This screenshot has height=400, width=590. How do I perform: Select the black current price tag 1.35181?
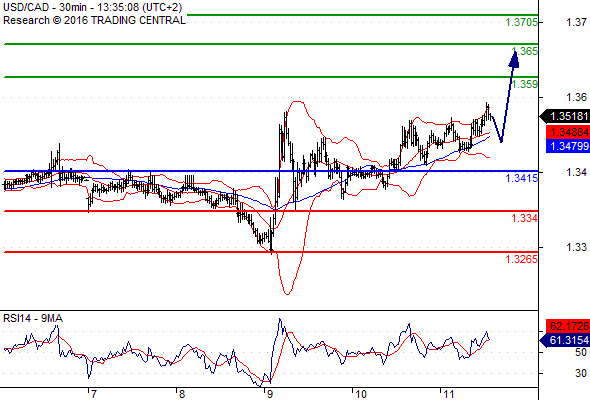pos(564,116)
